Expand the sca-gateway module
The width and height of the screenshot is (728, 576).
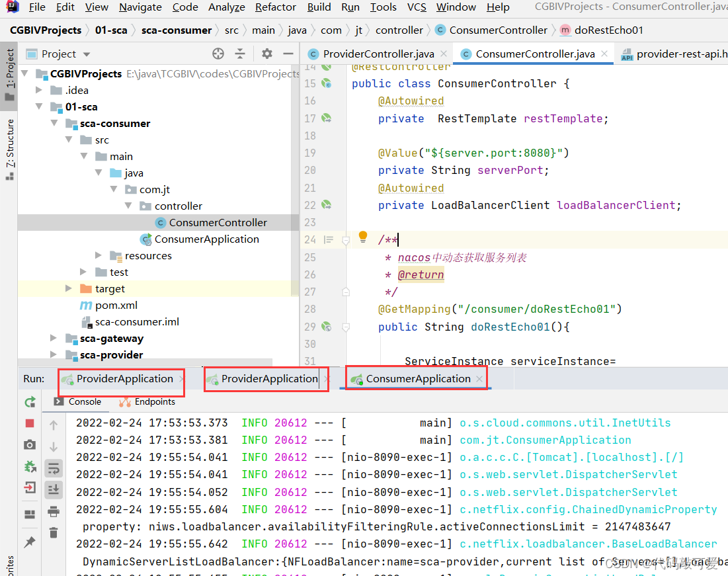click(x=54, y=338)
